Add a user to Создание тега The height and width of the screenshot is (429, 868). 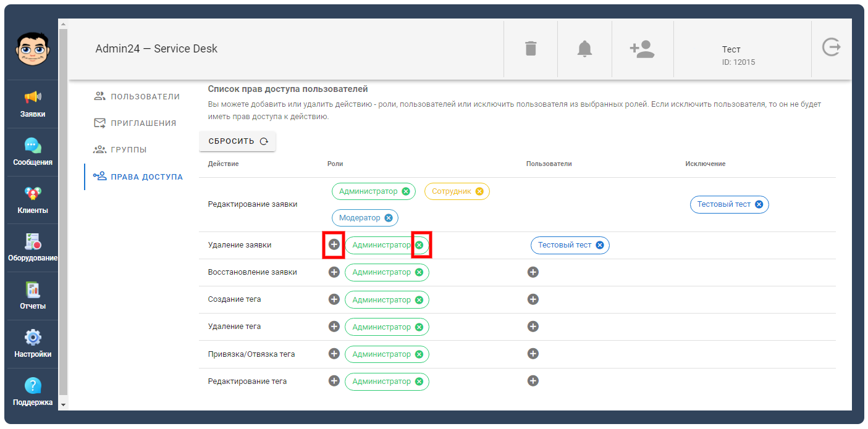point(533,299)
